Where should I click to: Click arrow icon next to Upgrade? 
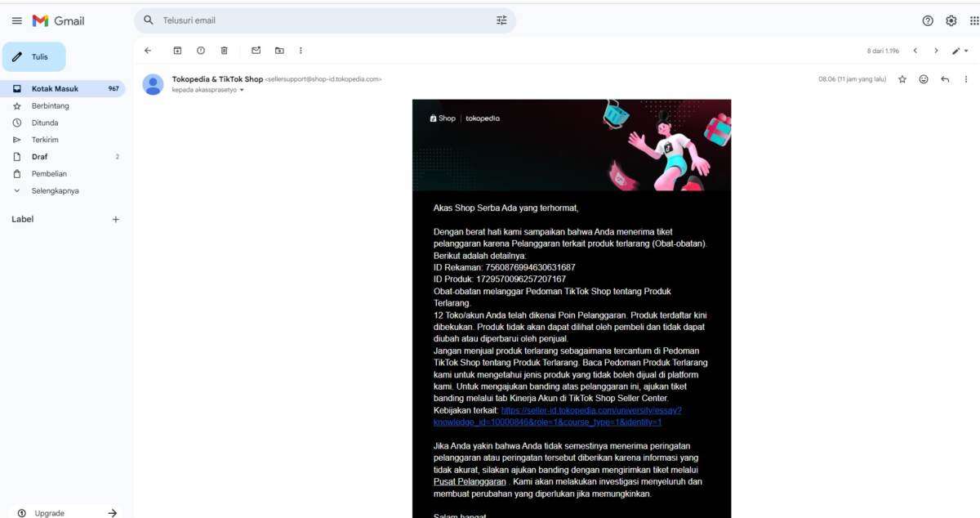(112, 512)
